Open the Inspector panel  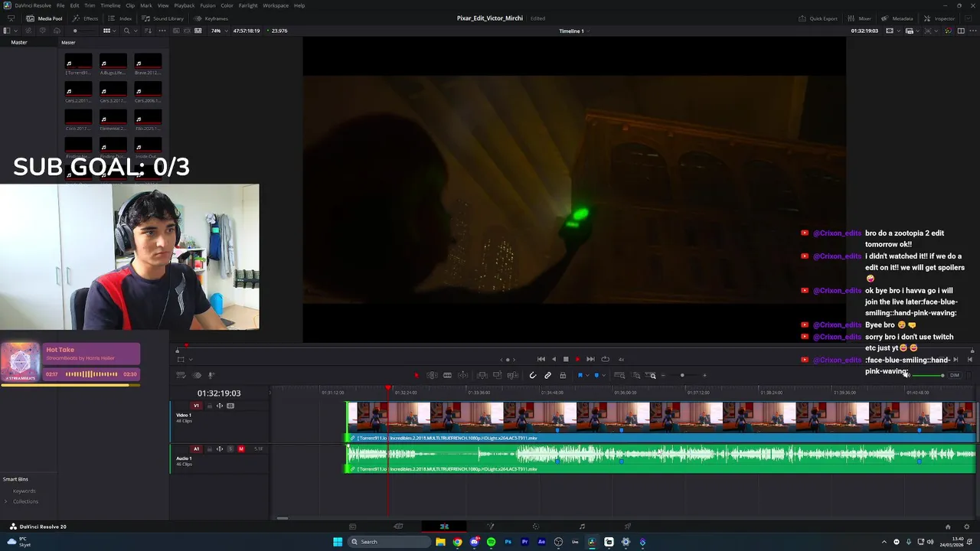point(939,18)
